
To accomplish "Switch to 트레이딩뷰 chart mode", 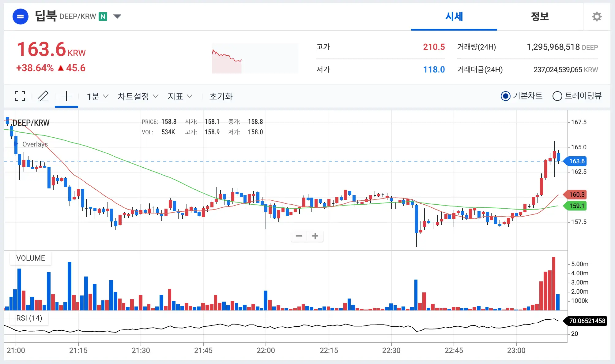I will 557,96.
